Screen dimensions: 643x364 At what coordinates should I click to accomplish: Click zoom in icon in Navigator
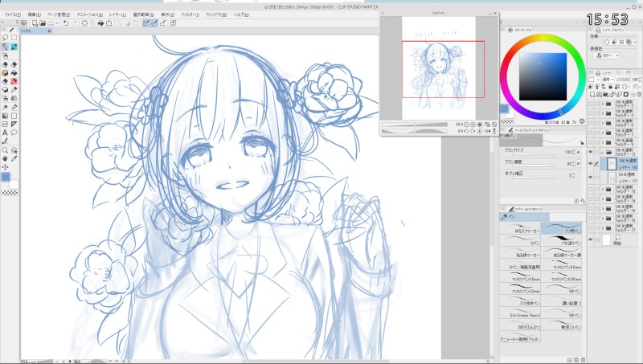pyautogui.click(x=473, y=125)
